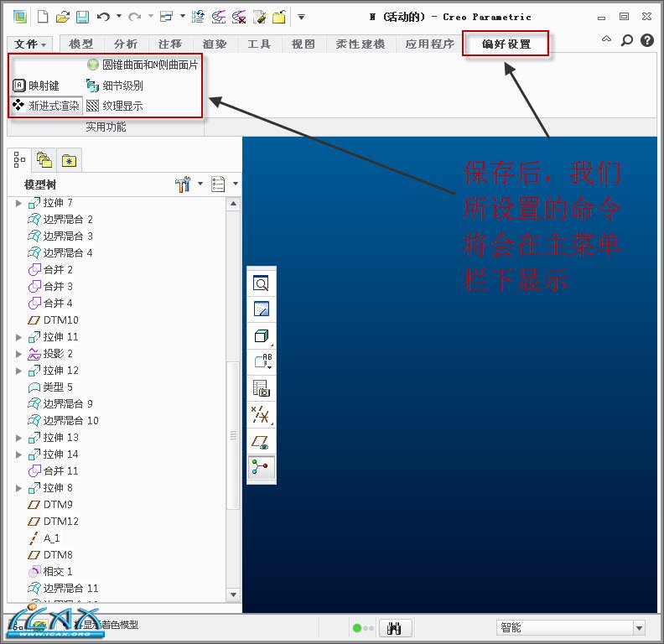Viewport: 664px width, 644px height.
Task: Open the search magnifier at top right
Action: (627, 40)
